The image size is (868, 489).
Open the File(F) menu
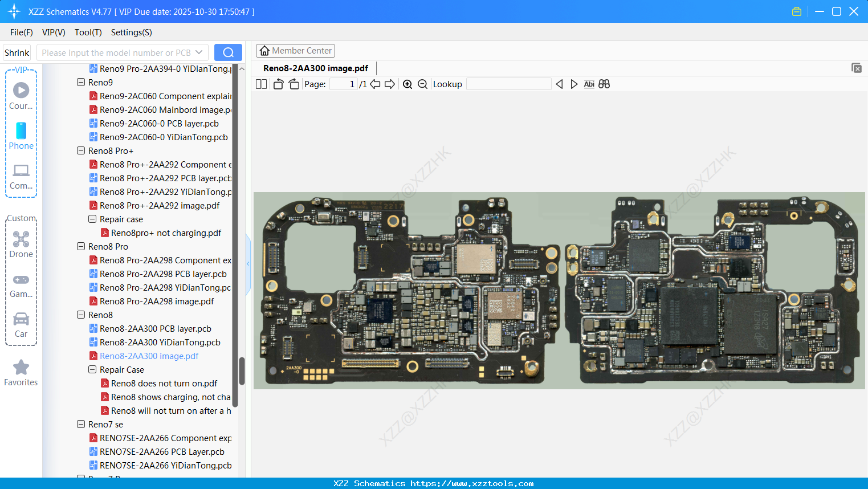click(x=22, y=32)
